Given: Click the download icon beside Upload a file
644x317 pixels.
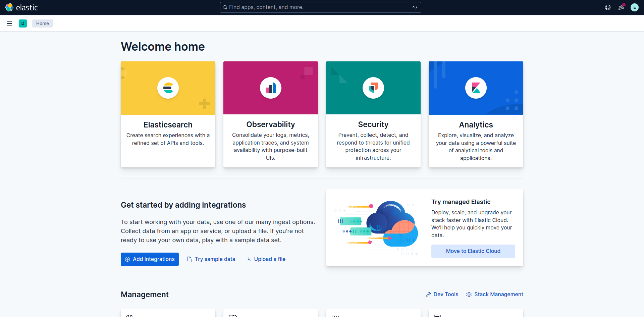Looking at the screenshot, I should 249,259.
